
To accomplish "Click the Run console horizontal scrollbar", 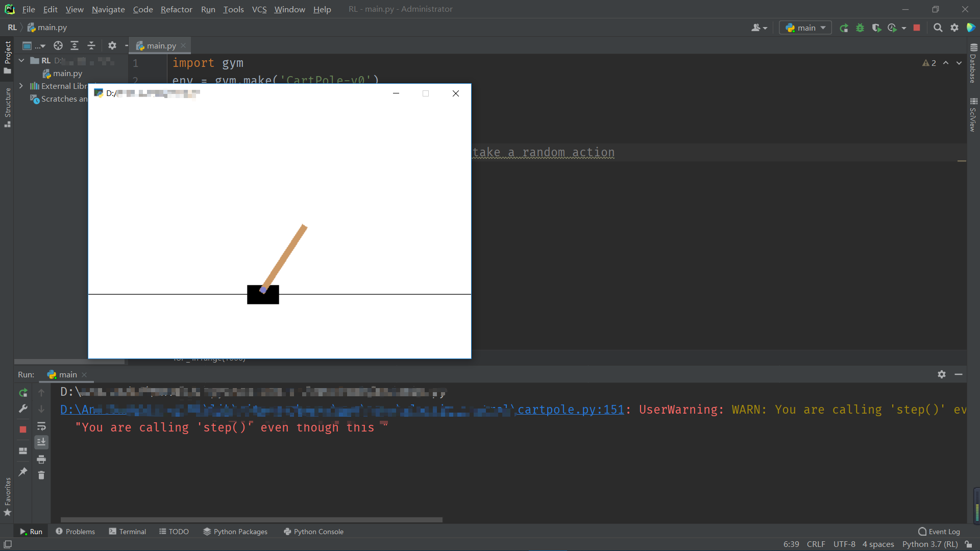I will [251, 520].
